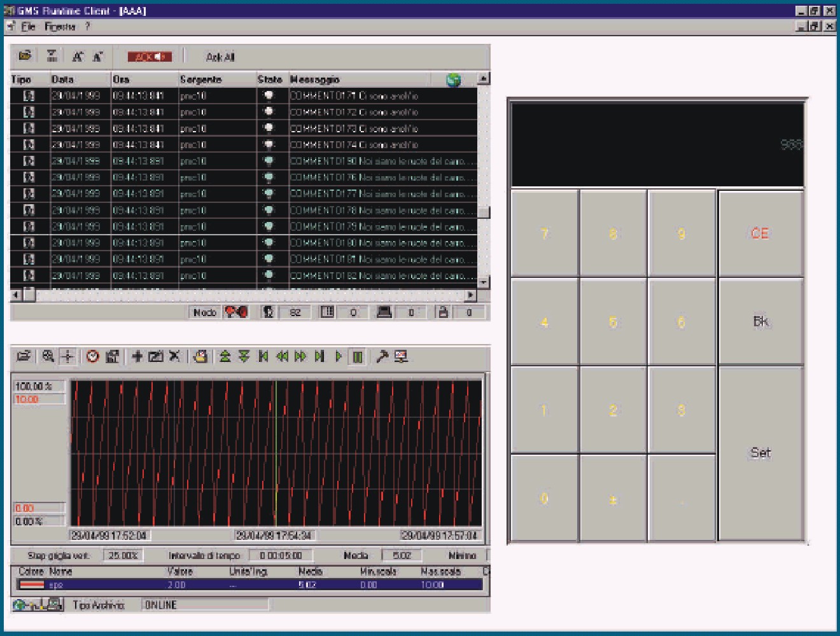Click the filter icon in alarm toolbar
The image size is (840, 636).
tap(52, 57)
